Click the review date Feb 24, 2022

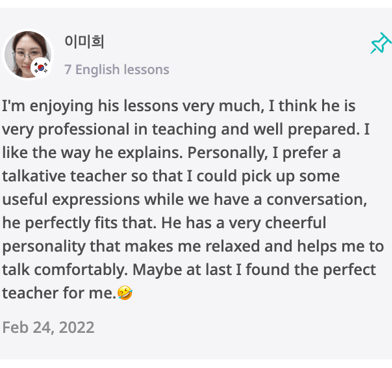pos(48,327)
